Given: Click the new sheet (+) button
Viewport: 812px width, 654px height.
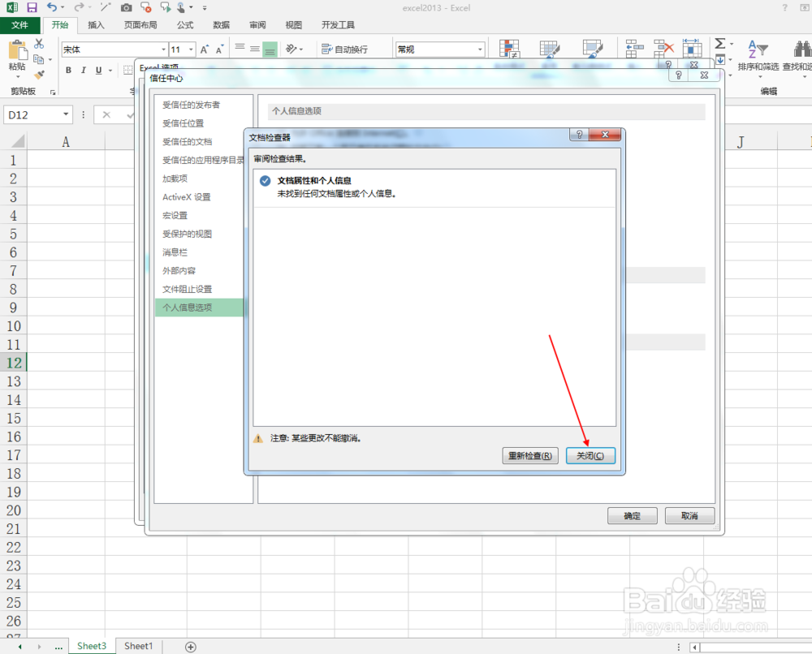Looking at the screenshot, I should click(x=190, y=646).
